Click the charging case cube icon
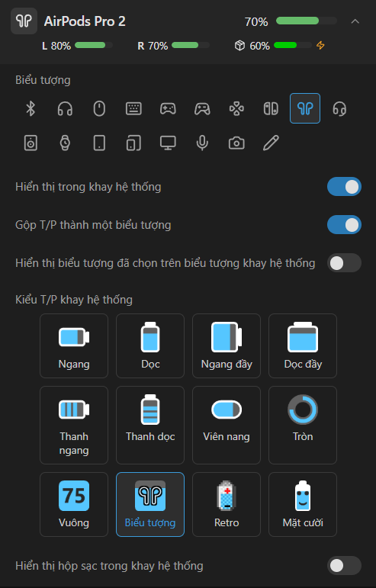The height and width of the screenshot is (588, 376). (240, 45)
